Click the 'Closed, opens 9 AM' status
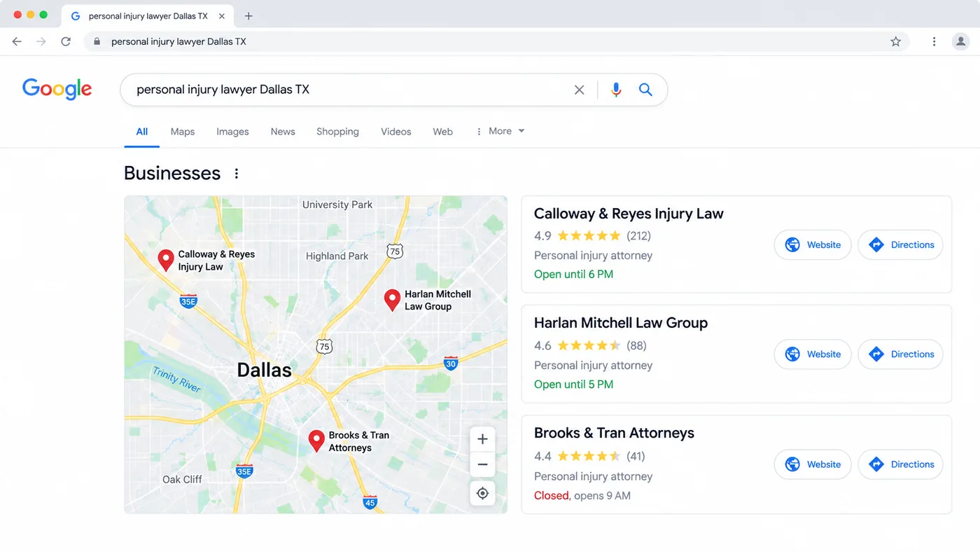 pyautogui.click(x=582, y=495)
